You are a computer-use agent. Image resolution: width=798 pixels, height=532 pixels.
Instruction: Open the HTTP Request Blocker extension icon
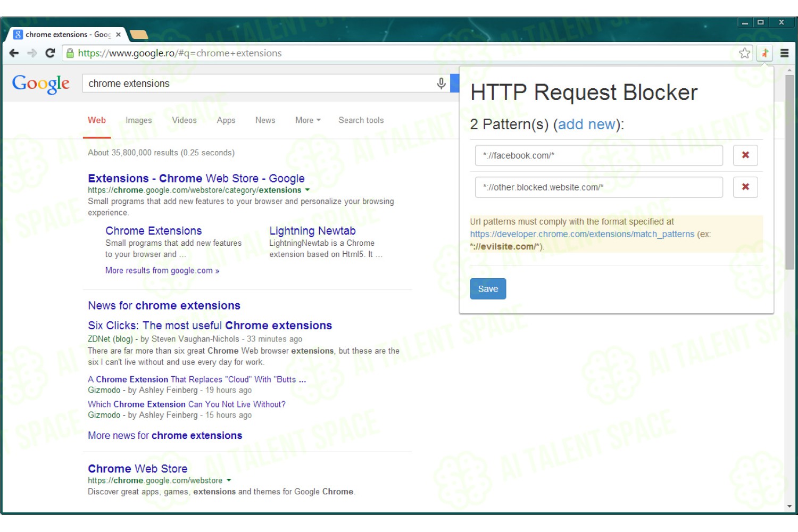[764, 53]
